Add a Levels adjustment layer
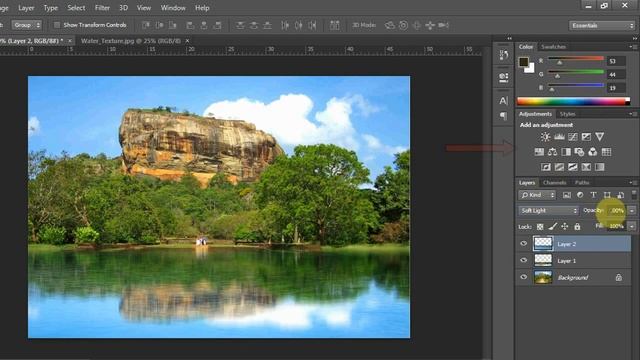Viewport: 640px width, 360px height. (559, 137)
